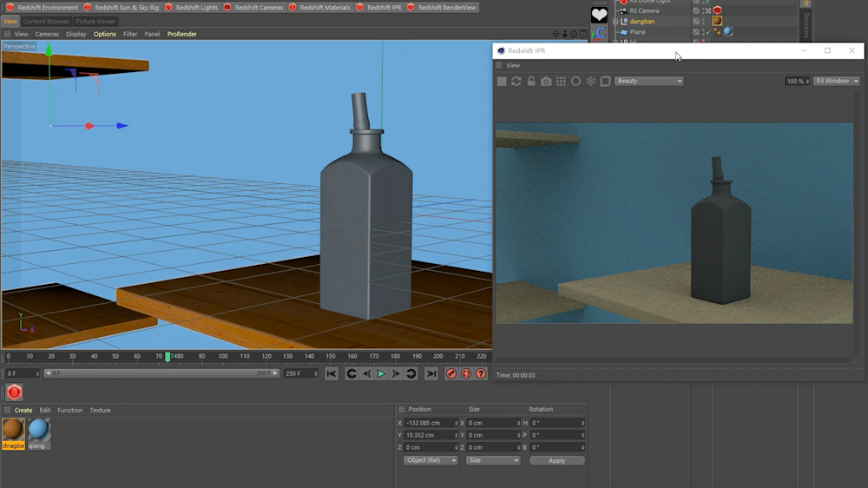Click the IPR refresh render icon
Image resolution: width=868 pixels, height=488 pixels.
tap(516, 81)
